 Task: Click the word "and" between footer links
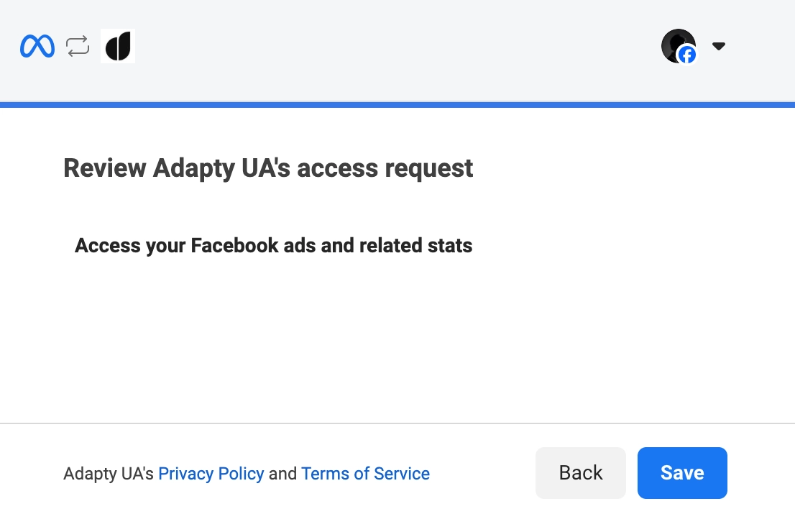click(x=282, y=474)
